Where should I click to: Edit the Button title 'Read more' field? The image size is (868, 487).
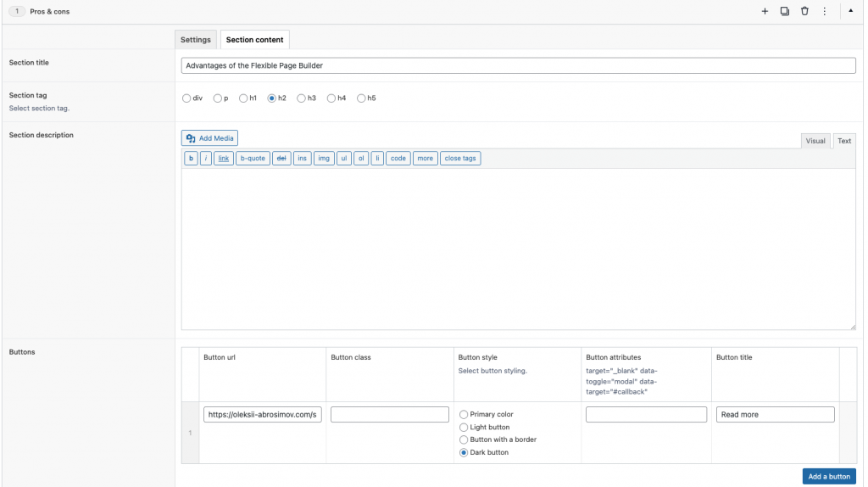(775, 414)
